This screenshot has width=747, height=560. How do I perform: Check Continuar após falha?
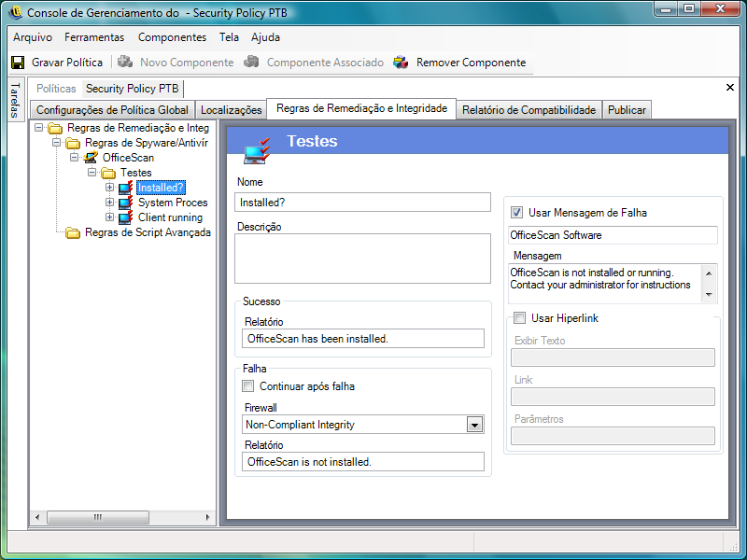point(247,385)
